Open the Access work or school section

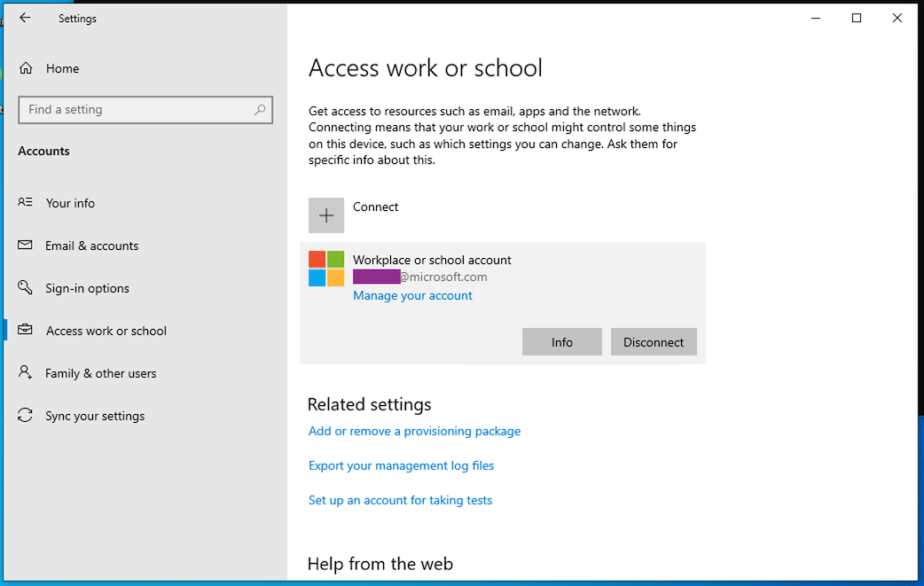coord(106,331)
